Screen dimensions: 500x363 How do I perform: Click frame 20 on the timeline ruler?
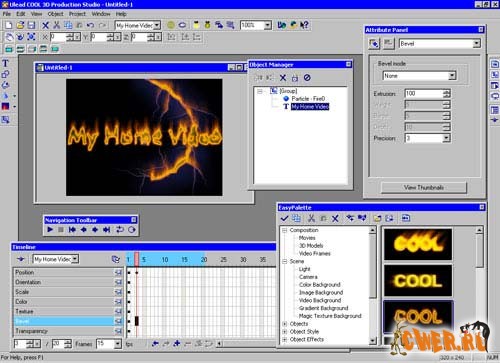204,259
